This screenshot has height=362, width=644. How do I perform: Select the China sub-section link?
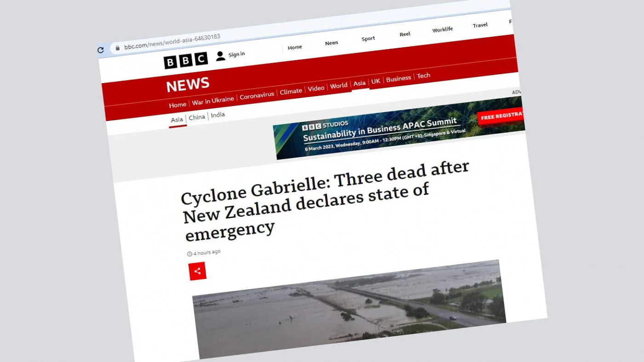[197, 117]
